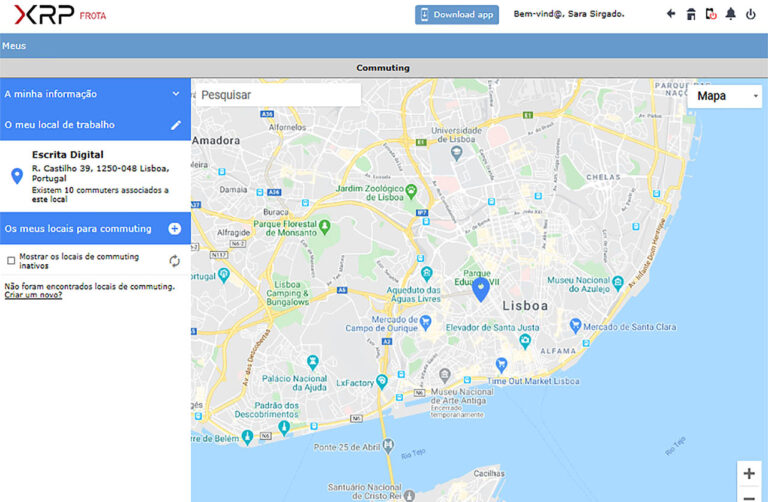This screenshot has width=768, height=502.
Task: Click the mobile device sync icon
Action: [710, 14]
